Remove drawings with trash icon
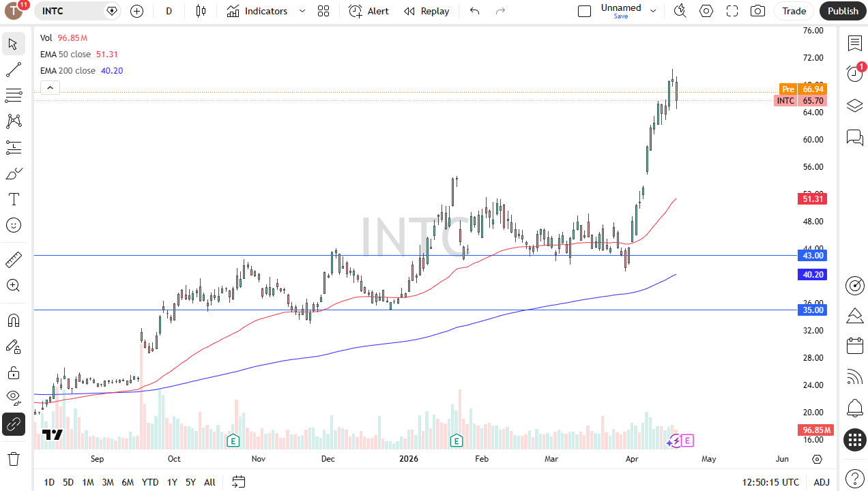The width and height of the screenshot is (868, 491). 13,458
